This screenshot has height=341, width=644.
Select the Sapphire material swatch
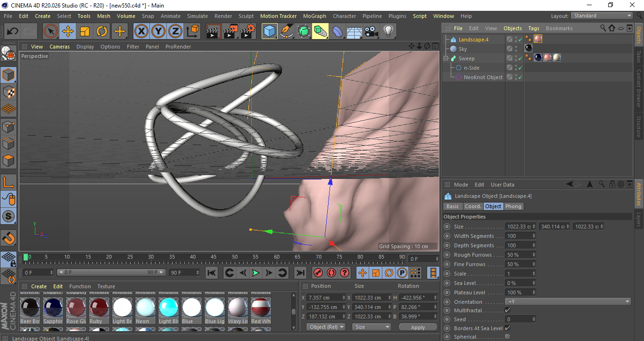(x=53, y=307)
